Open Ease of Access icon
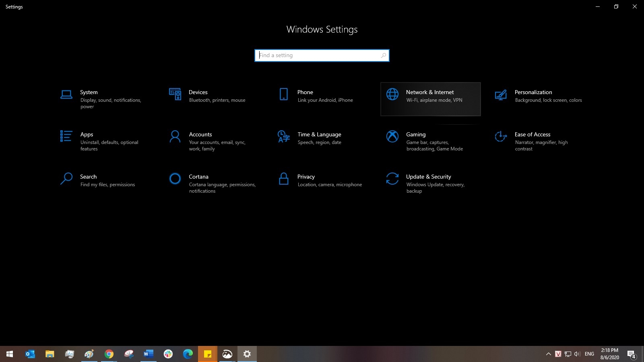This screenshot has height=362, width=644. click(x=501, y=136)
